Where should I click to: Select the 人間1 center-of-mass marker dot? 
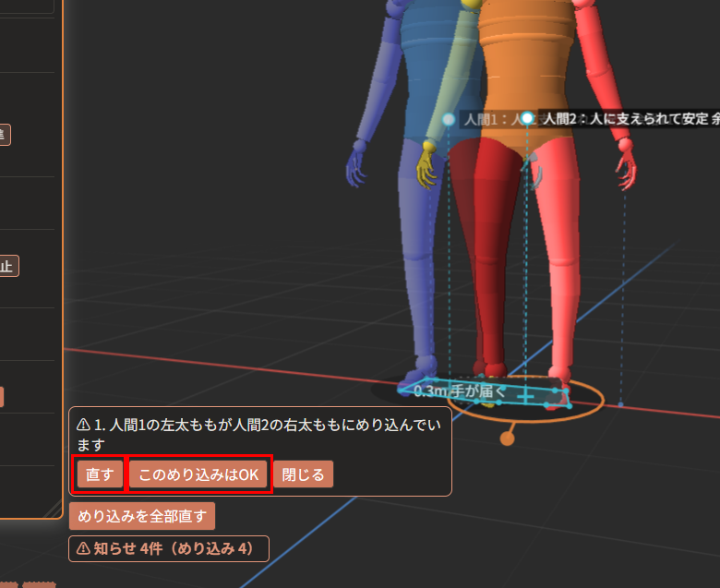tap(449, 119)
